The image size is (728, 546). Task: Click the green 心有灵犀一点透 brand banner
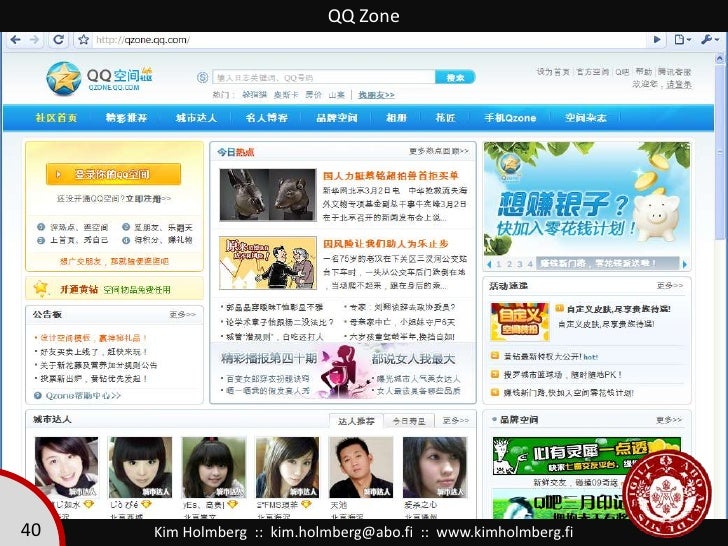point(586,456)
